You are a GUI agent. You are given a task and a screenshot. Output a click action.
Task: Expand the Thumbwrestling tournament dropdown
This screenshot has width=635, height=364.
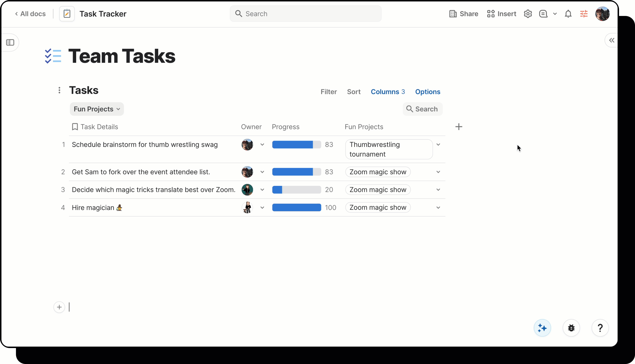click(438, 145)
